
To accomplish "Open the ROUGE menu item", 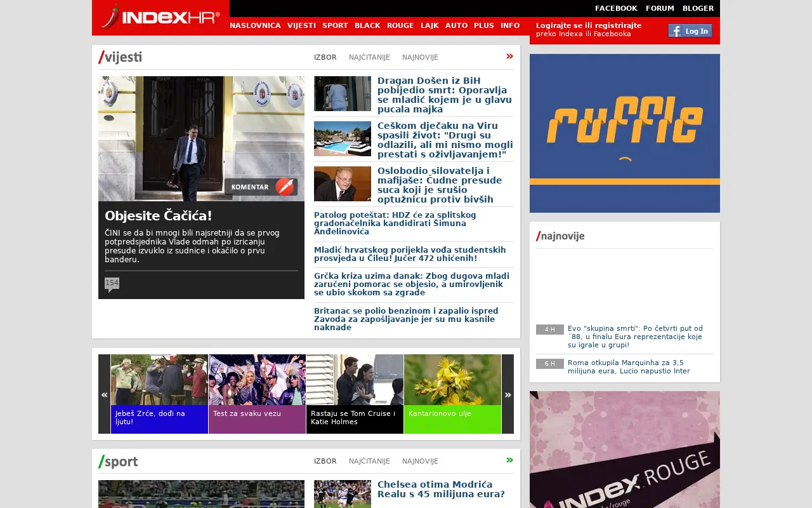I will coord(400,25).
